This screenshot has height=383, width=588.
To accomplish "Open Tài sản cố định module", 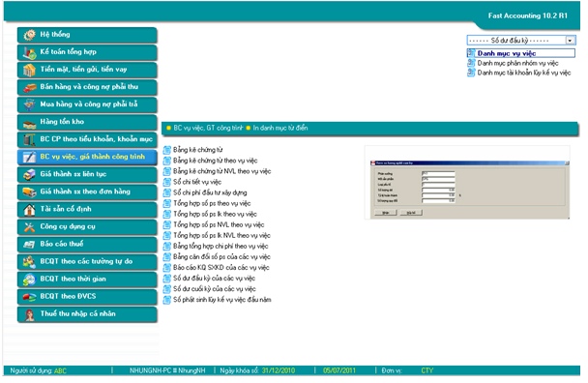I will point(87,209).
